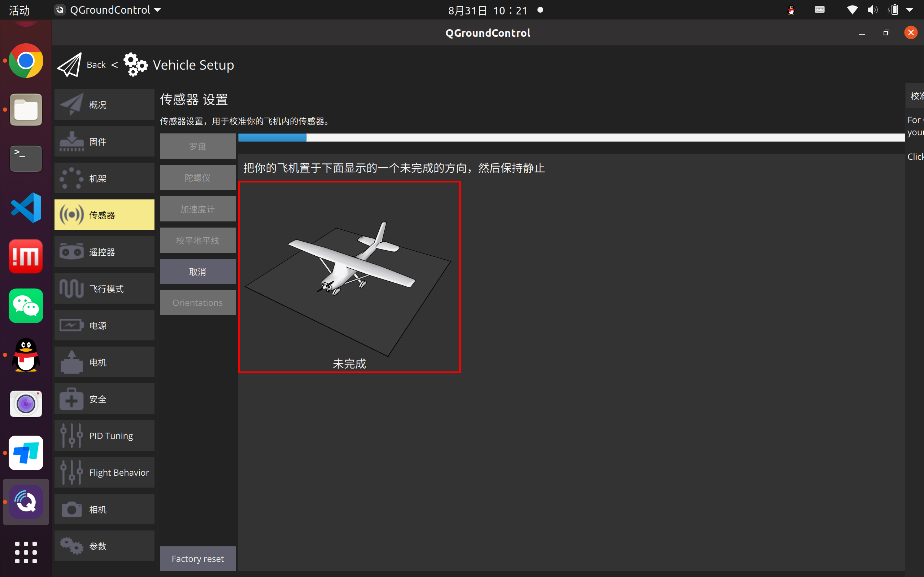Click the Factory reset button
Image resolution: width=924 pixels, height=577 pixels.
click(x=197, y=559)
